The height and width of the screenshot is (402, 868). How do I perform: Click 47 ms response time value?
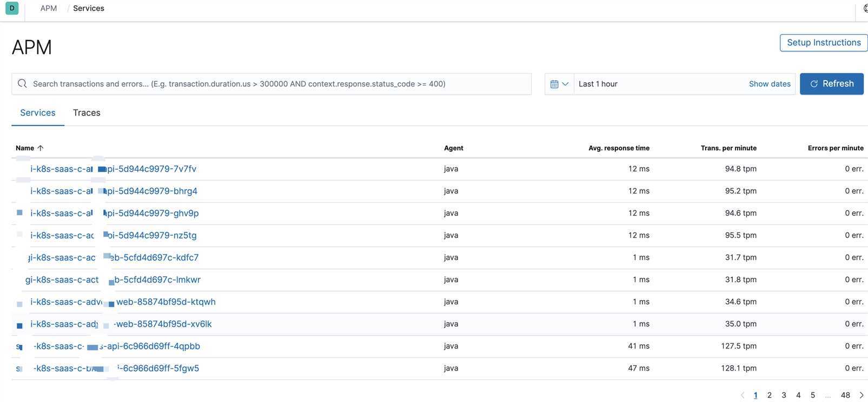(639, 368)
